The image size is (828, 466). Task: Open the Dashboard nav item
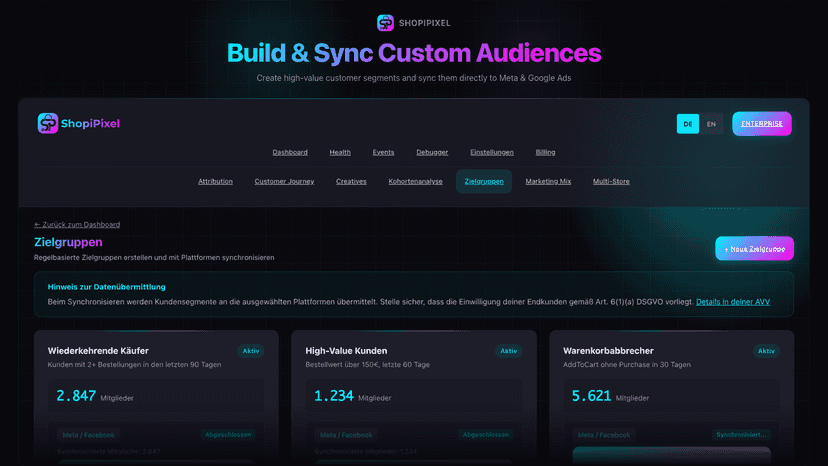[290, 152]
